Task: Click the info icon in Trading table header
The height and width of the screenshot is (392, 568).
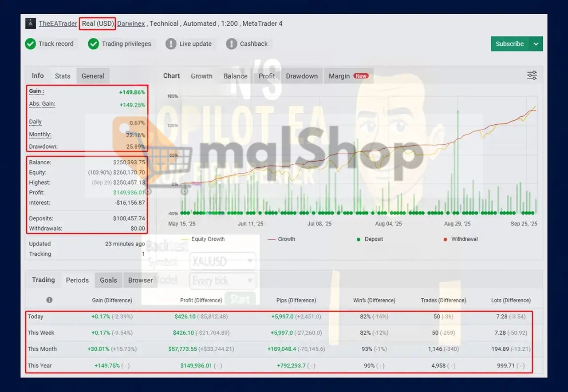Action: point(49,300)
